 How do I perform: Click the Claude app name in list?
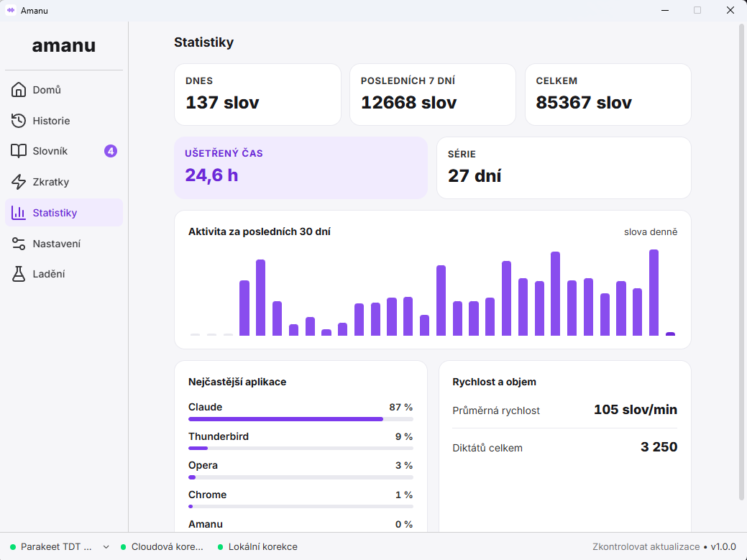click(206, 407)
